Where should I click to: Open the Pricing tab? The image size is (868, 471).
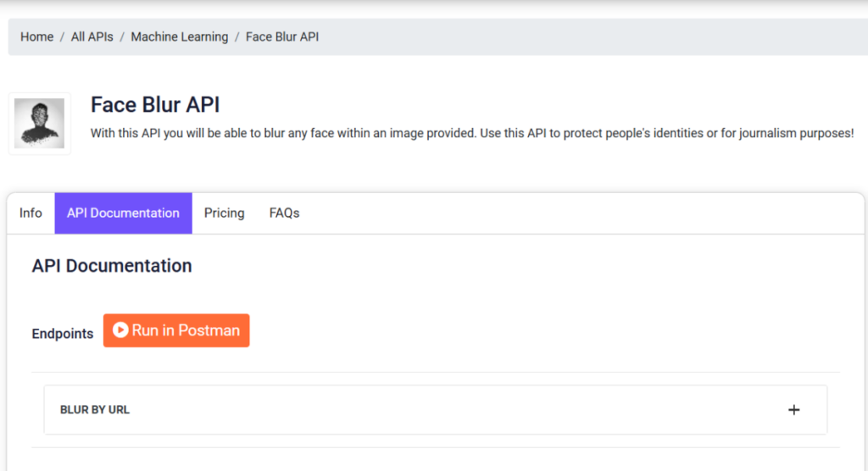pyautogui.click(x=224, y=213)
